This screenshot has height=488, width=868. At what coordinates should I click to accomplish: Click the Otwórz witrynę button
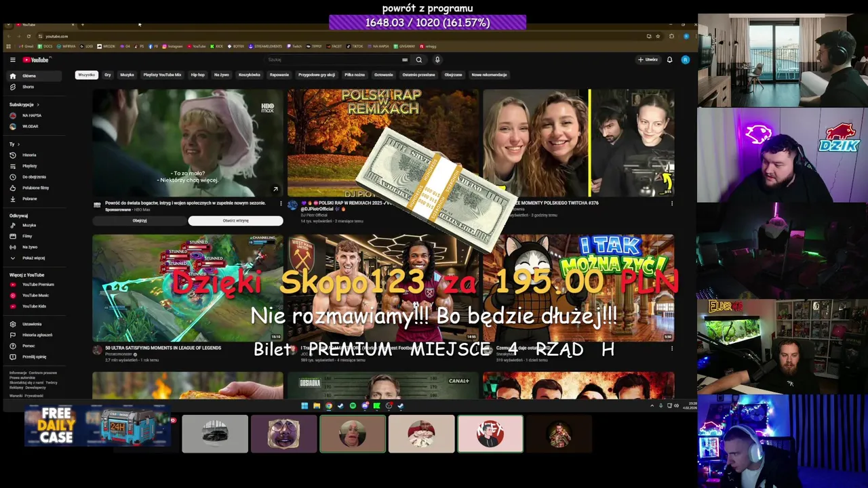(x=235, y=220)
